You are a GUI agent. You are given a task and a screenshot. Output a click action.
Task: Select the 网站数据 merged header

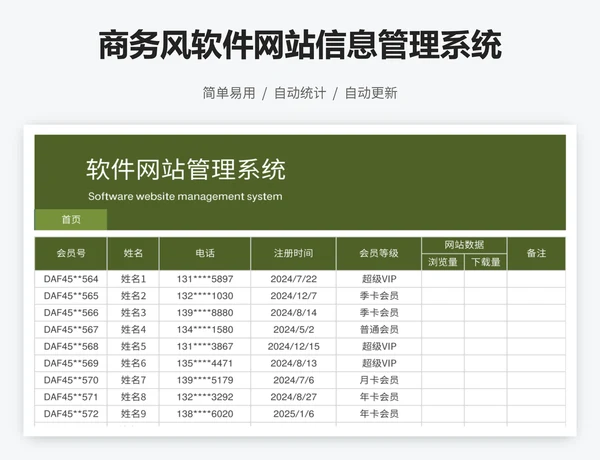tap(464, 245)
